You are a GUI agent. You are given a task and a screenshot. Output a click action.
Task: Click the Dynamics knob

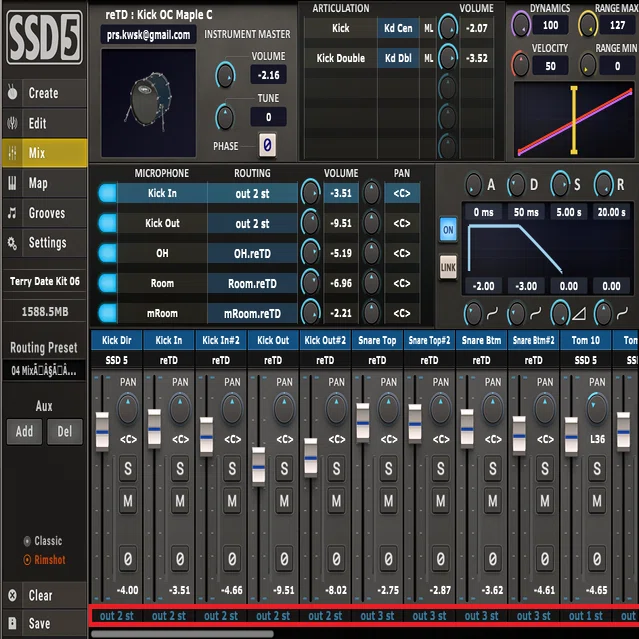521,25
